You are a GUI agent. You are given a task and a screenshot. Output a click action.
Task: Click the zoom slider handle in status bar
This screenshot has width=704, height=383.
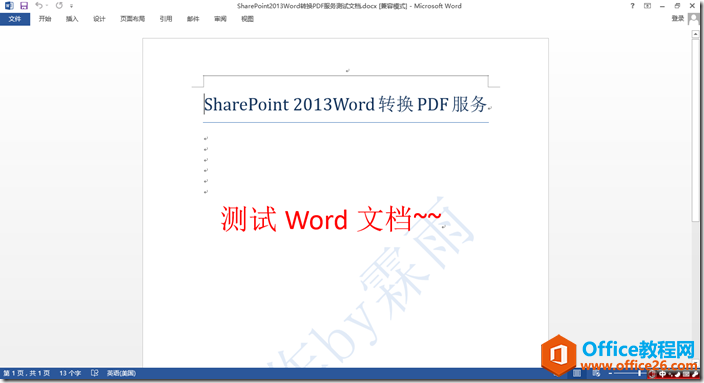click(639, 373)
